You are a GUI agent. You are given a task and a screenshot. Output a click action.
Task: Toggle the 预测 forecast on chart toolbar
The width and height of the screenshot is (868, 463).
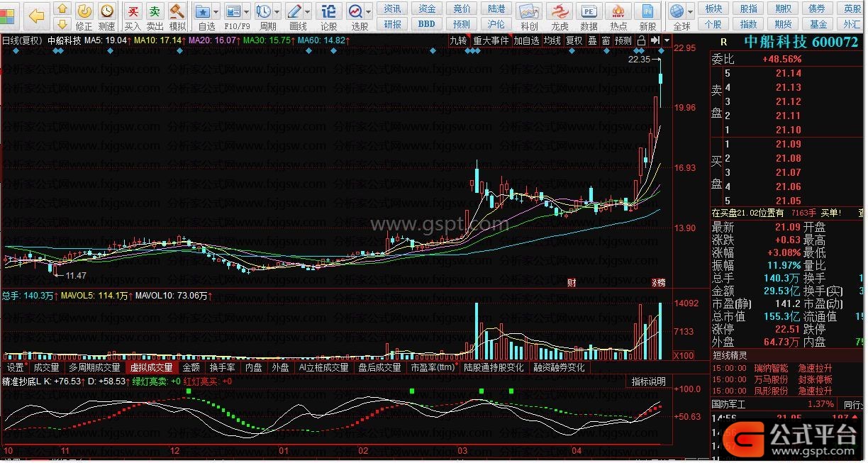coord(623,40)
